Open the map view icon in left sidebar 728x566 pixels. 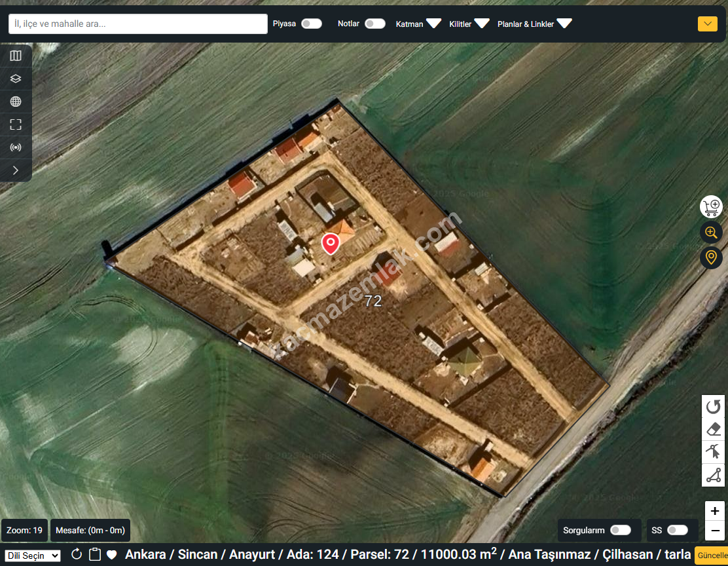[x=16, y=56]
